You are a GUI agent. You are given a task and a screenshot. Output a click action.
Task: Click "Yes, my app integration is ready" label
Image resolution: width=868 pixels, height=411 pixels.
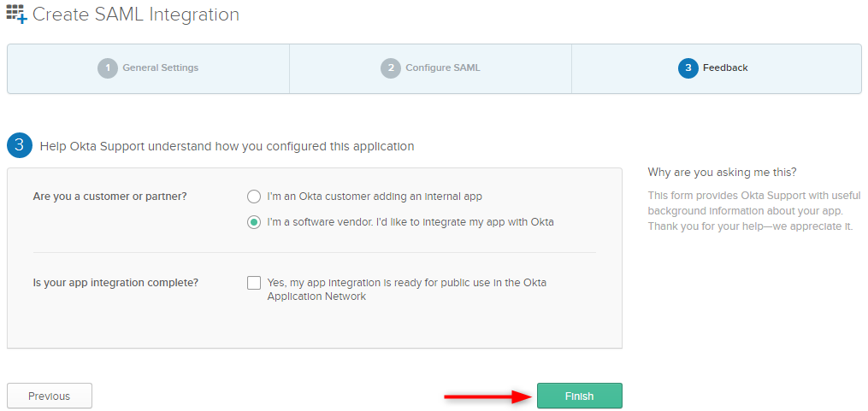(407, 290)
